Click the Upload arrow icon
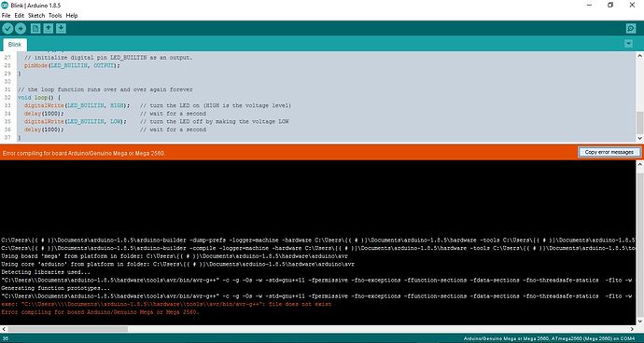 [21, 28]
